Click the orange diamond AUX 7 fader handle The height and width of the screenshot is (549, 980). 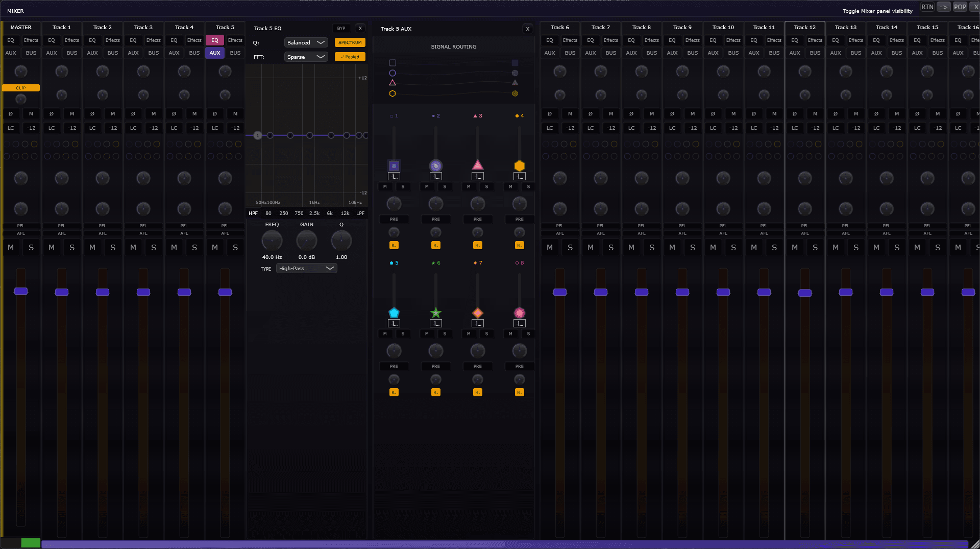477,313
